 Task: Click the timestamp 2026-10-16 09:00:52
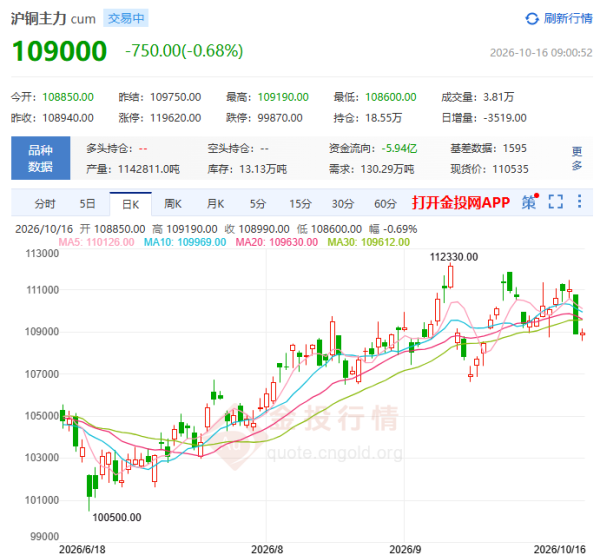[x=541, y=52]
